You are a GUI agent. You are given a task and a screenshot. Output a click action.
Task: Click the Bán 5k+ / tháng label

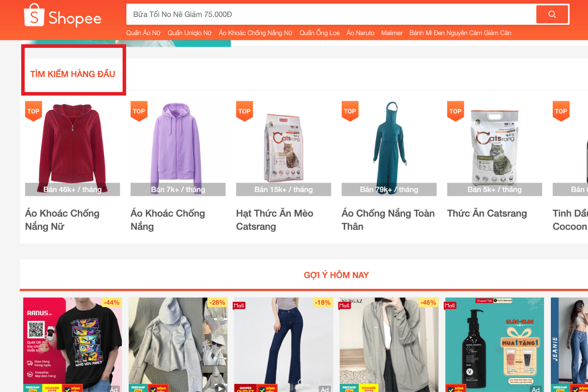pyautogui.click(x=494, y=189)
